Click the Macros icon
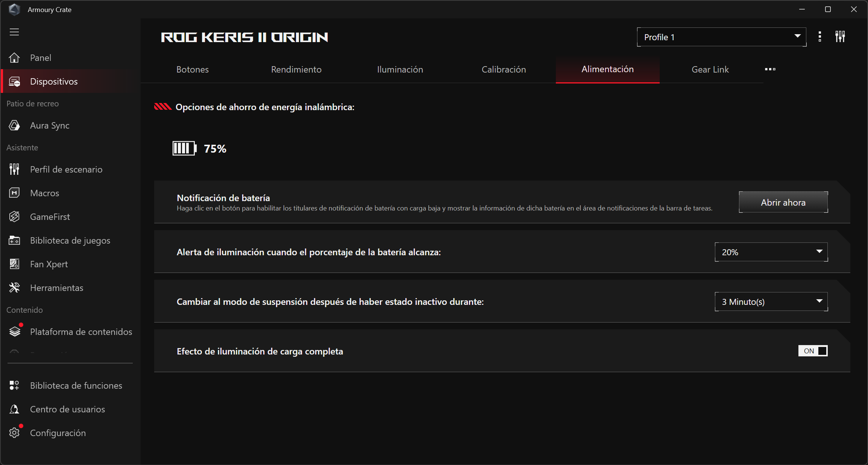 14,193
